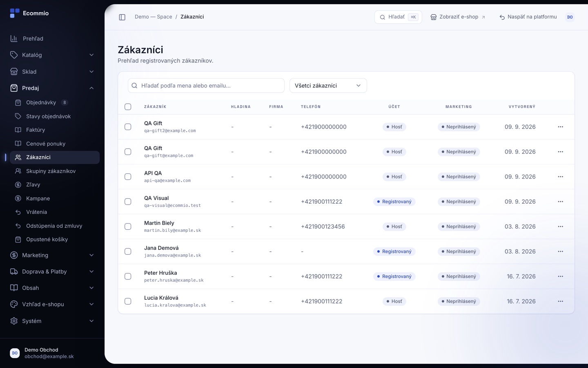The image size is (588, 368).
Task: Expand the Katalóg sidebar section
Action: (52, 55)
